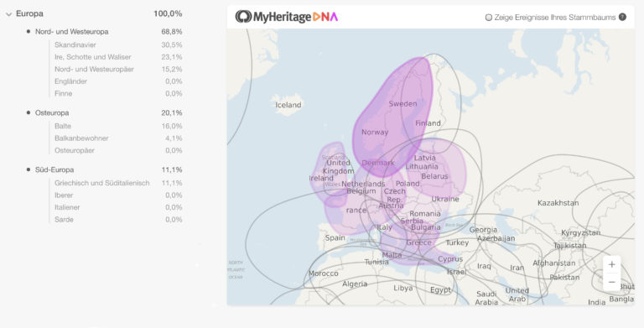Click the Morocco label on map

323,273
